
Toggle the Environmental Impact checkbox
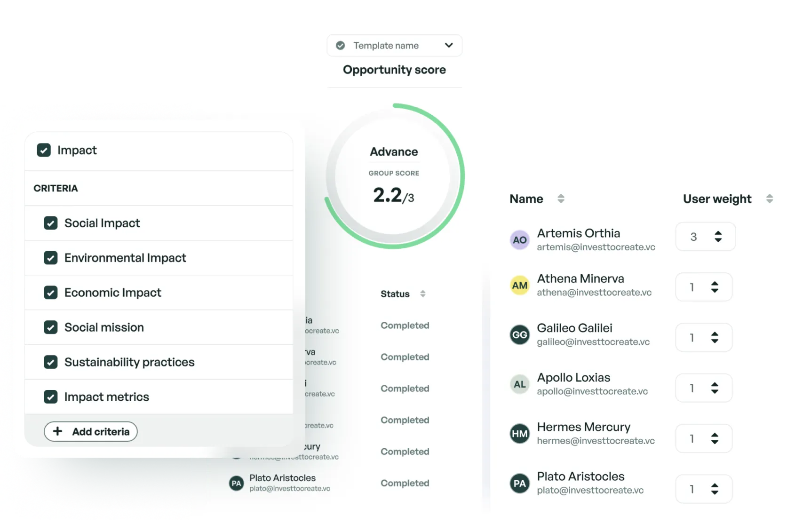(51, 258)
